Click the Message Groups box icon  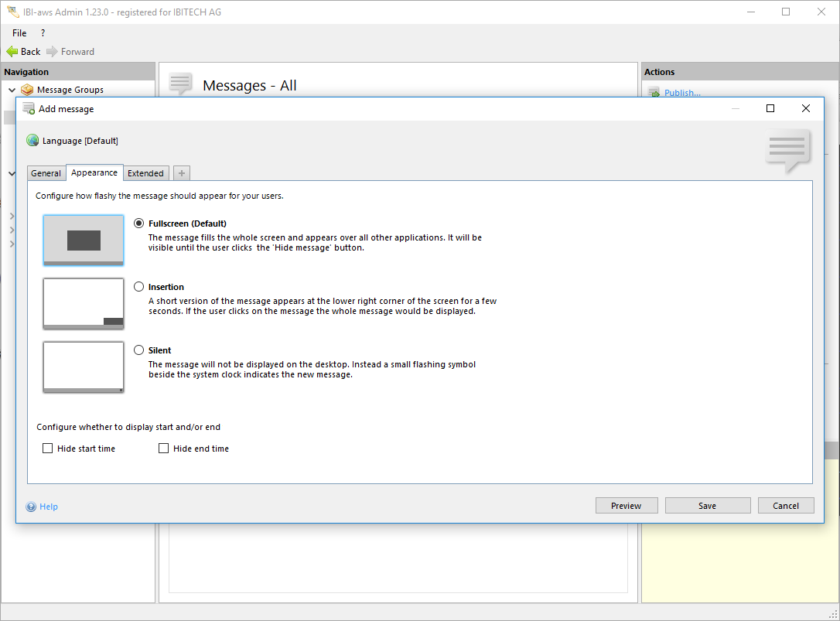click(28, 90)
